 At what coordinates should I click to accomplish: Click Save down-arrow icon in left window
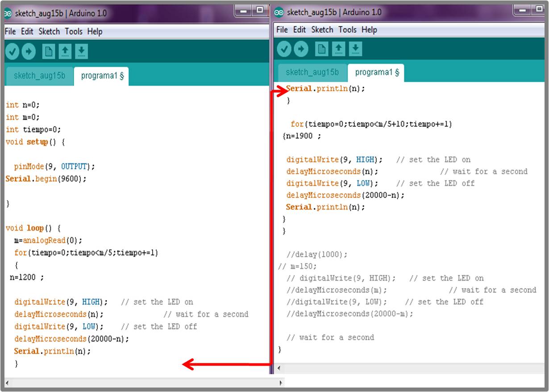coord(81,52)
